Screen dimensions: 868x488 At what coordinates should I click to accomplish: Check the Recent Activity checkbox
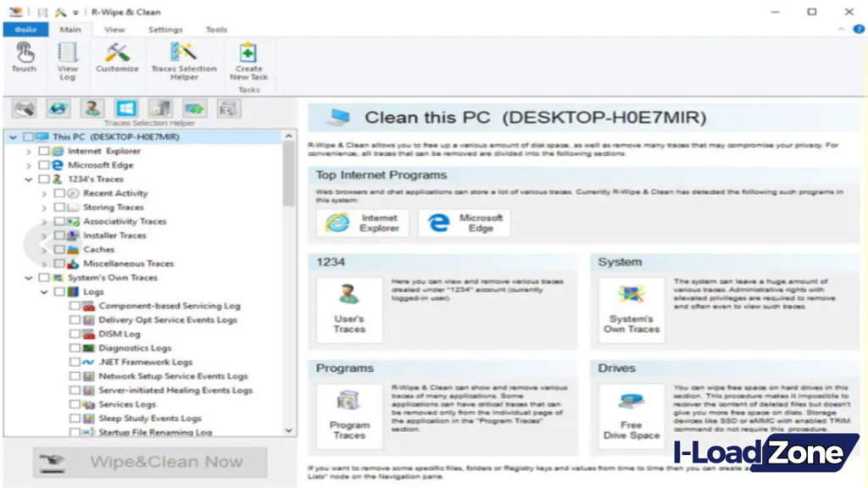click(59, 193)
